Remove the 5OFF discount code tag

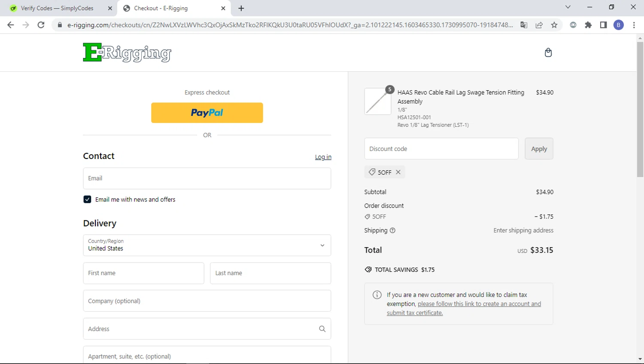coord(398,172)
